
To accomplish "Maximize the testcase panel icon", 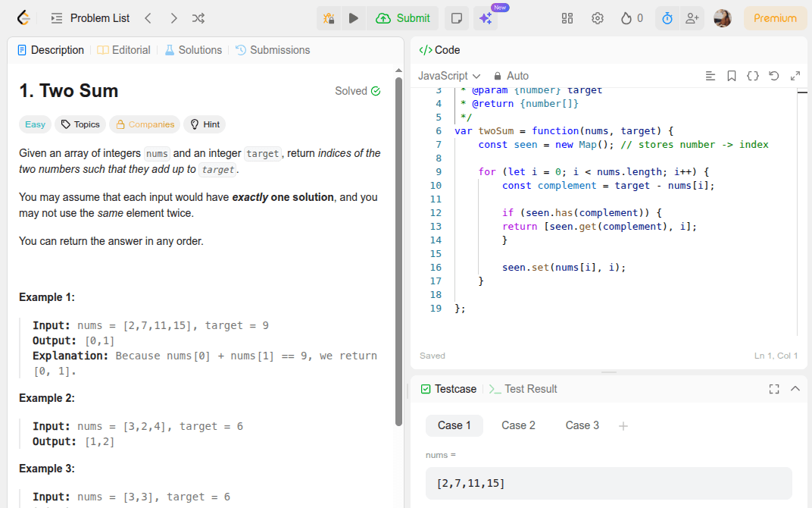I will (x=774, y=389).
